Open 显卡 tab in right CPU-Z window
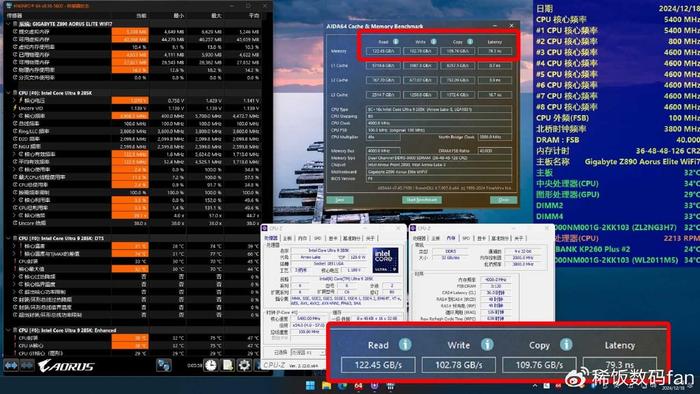 (x=481, y=239)
